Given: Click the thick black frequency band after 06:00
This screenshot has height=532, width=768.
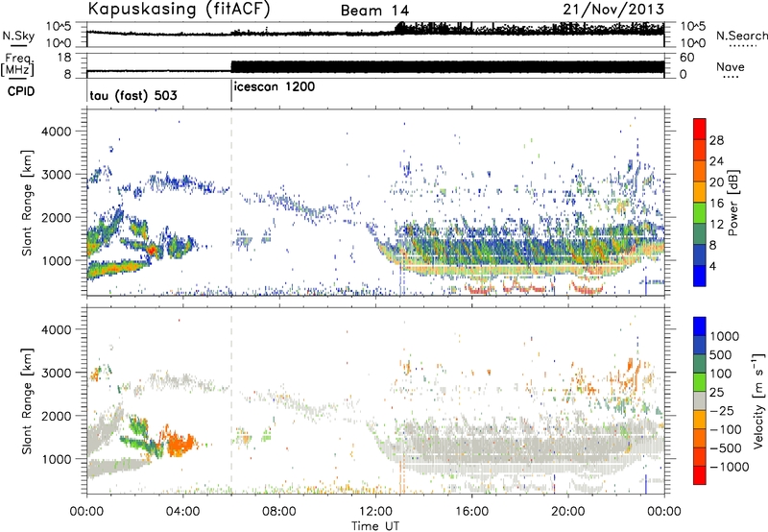Looking at the screenshot, I should (x=447, y=67).
